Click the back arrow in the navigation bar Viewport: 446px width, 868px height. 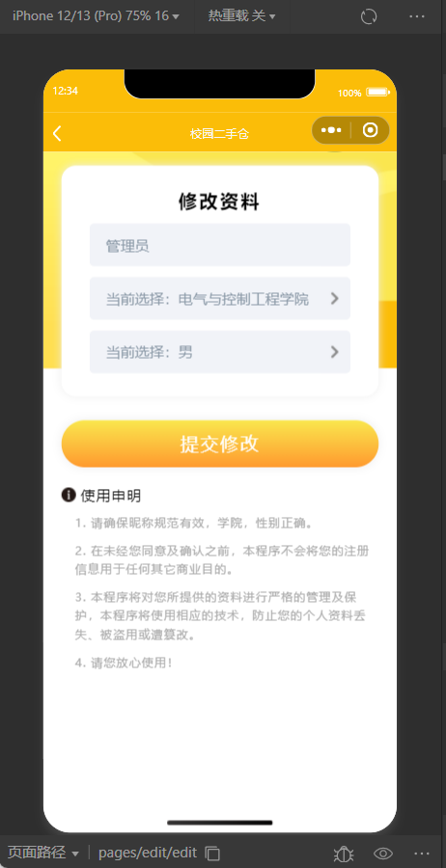pos(57,133)
